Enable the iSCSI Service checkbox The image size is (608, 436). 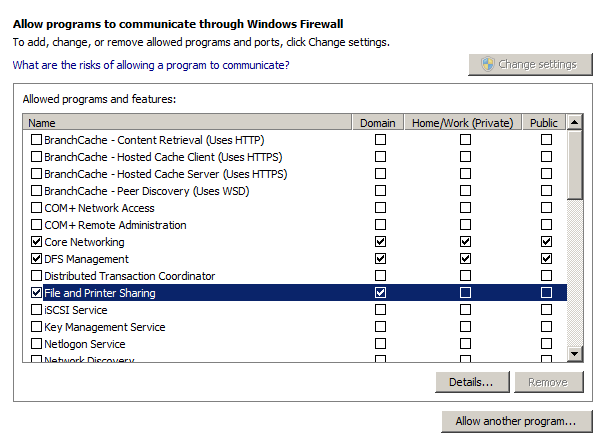(37, 310)
